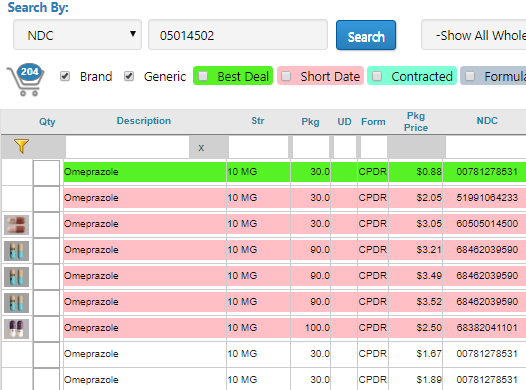The width and height of the screenshot is (526, 390).
Task: Open pill image thumbnail for NDC 68382041101
Action: tap(16, 328)
